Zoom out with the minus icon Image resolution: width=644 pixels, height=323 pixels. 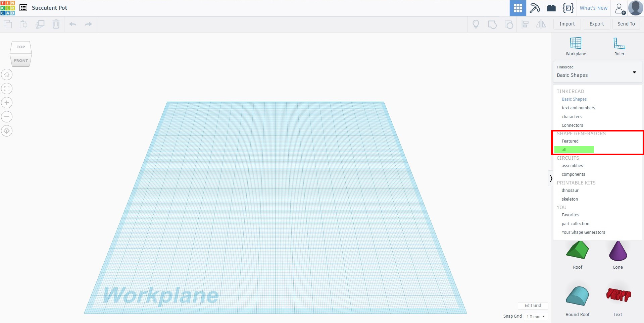pyautogui.click(x=7, y=117)
